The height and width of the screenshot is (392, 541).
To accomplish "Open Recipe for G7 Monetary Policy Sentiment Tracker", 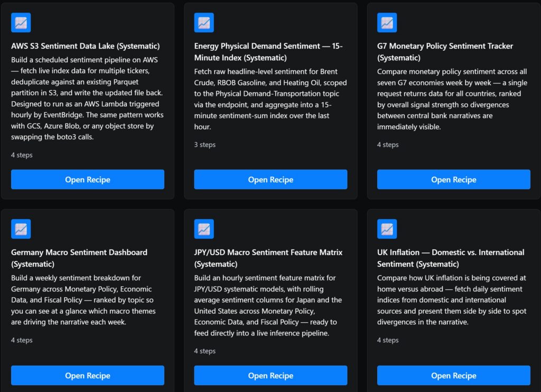I will click(454, 180).
